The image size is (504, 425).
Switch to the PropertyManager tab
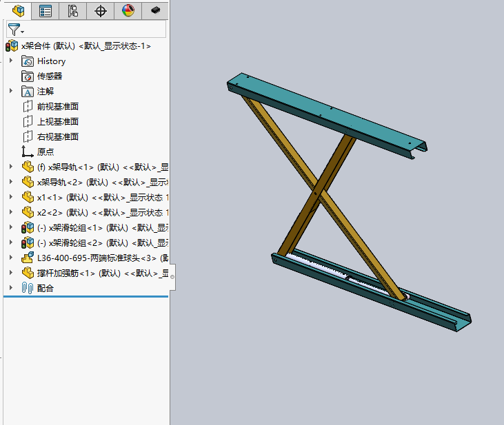pyautogui.click(x=46, y=11)
